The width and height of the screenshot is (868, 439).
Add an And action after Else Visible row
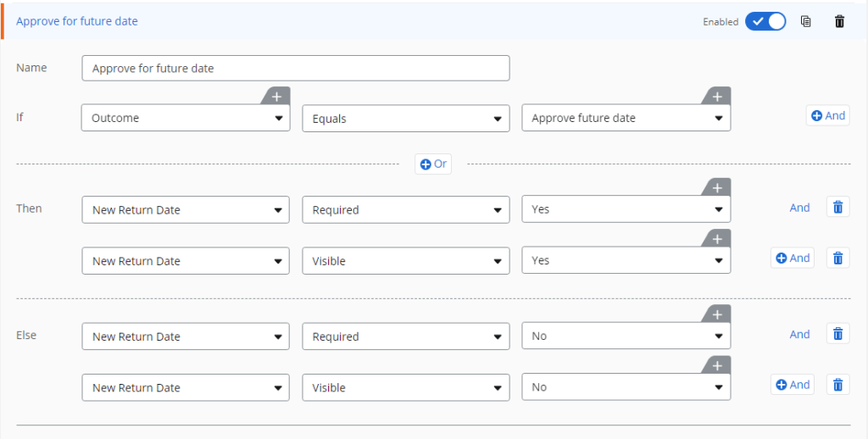point(792,385)
